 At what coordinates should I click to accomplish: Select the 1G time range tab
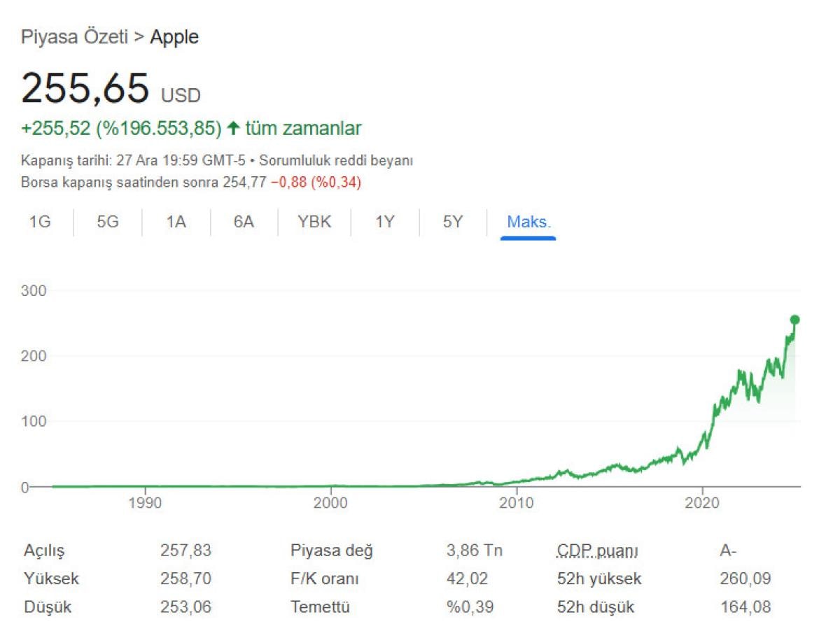point(40,222)
